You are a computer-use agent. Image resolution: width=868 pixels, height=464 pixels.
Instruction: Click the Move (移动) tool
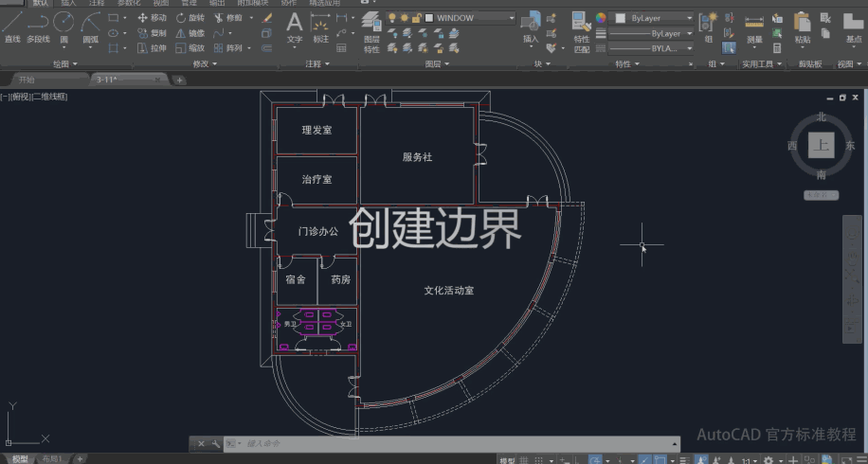point(152,18)
